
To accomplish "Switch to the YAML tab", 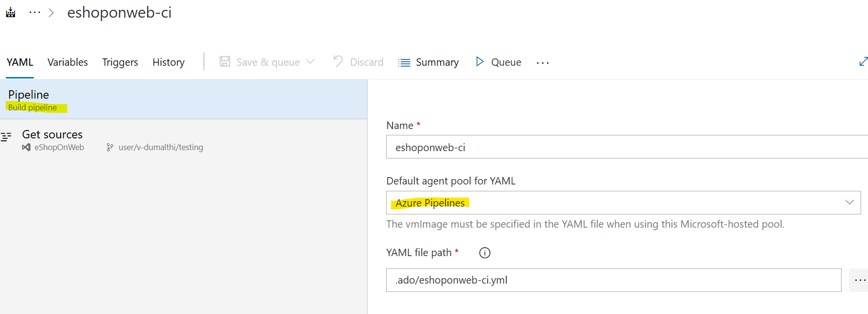I will [x=20, y=62].
